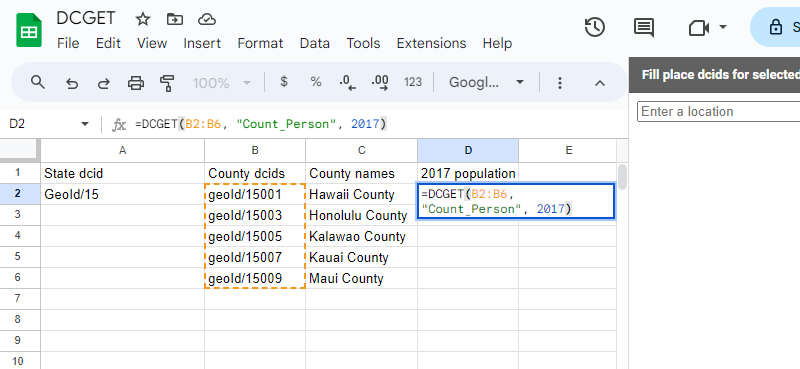800x369 pixels.
Task: Select row 1 header
Action: [x=20, y=173]
